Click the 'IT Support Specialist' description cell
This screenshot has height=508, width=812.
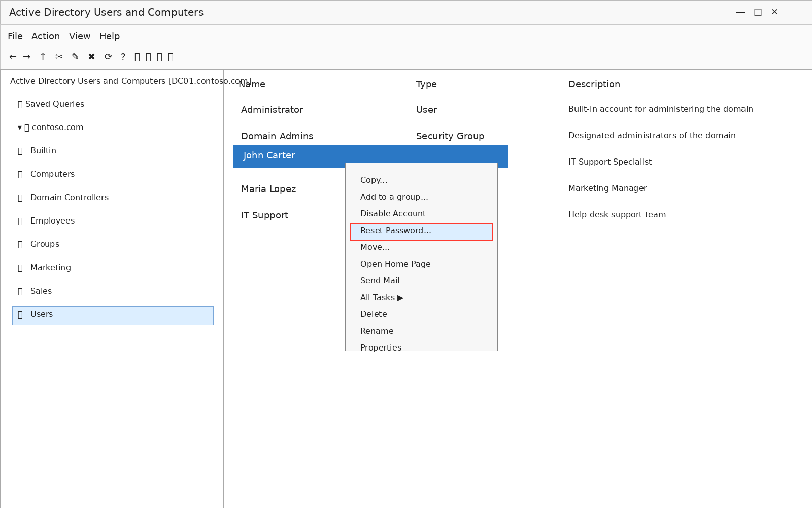point(610,162)
